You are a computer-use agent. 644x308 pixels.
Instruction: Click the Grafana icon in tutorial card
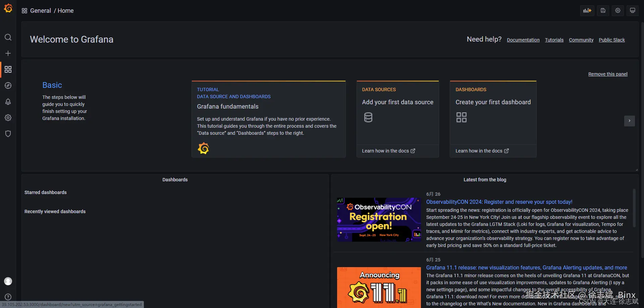[203, 148]
